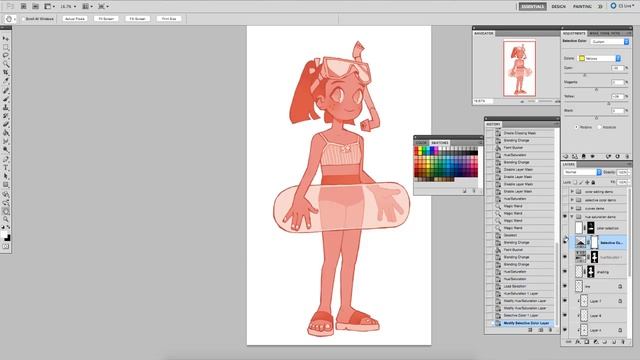This screenshot has width=640, height=360.
Task: Click the first Fit Screen button
Action: click(x=106, y=19)
